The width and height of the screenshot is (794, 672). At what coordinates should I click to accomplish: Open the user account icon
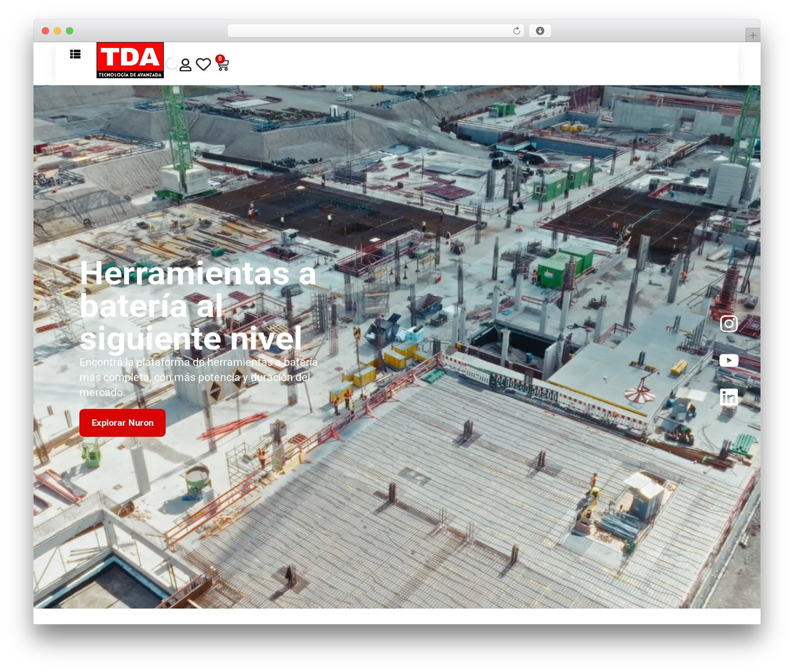[x=185, y=64]
